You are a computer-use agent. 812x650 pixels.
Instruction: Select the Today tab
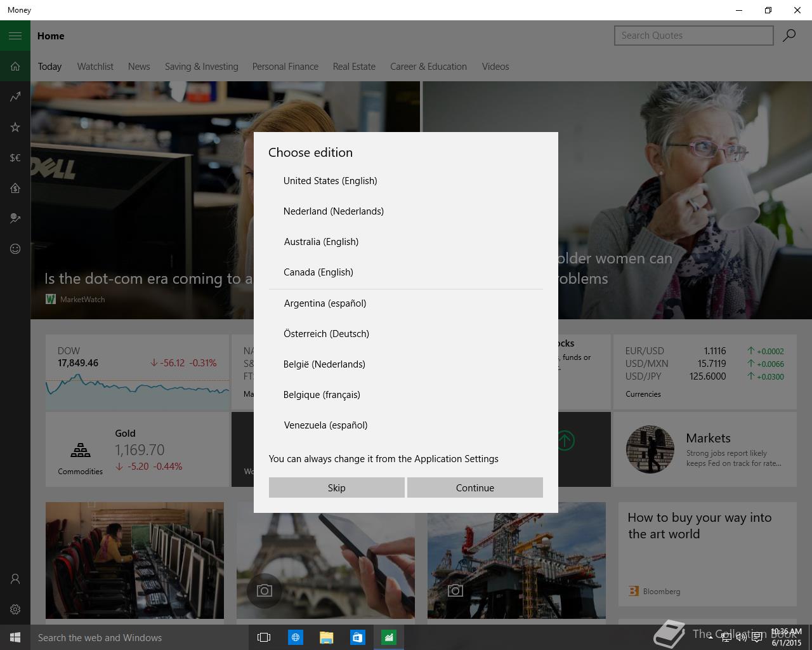[x=49, y=67]
